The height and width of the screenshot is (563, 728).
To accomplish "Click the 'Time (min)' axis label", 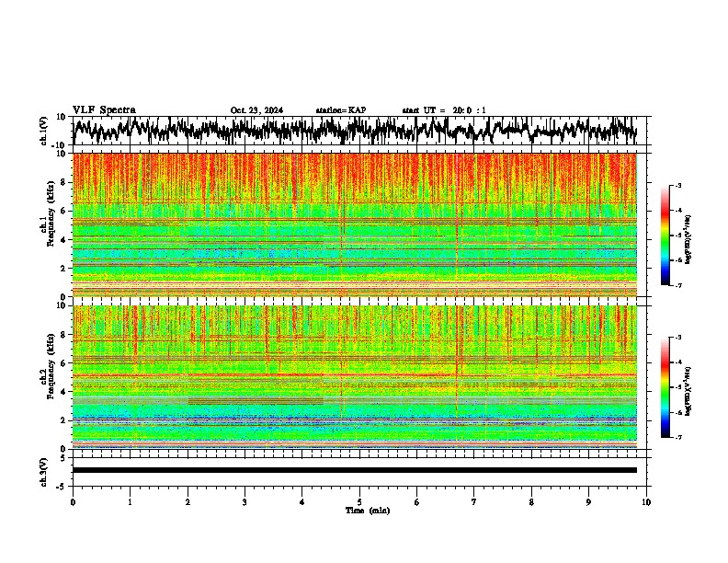I will click(x=368, y=511).
